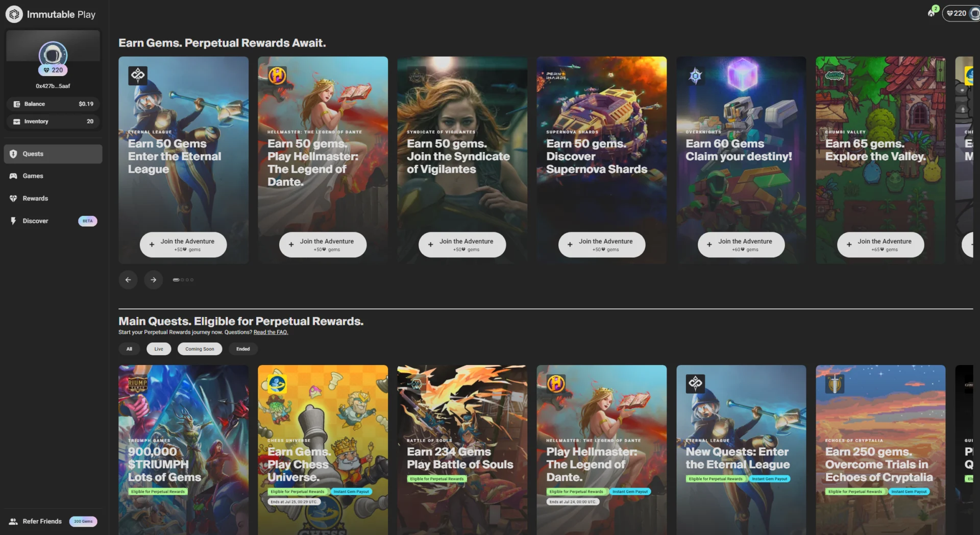Click the Earn Gems section heading
The height and width of the screenshot is (535, 980).
[222, 43]
